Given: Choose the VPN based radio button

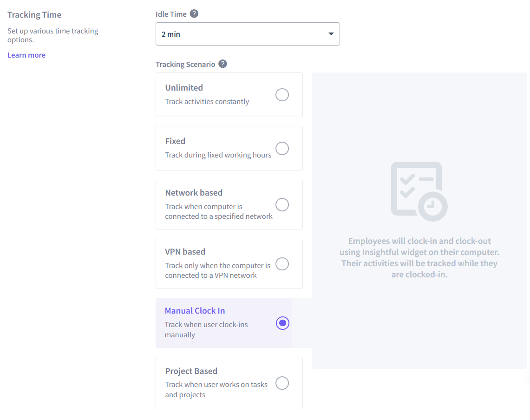Looking at the screenshot, I should point(282,264).
